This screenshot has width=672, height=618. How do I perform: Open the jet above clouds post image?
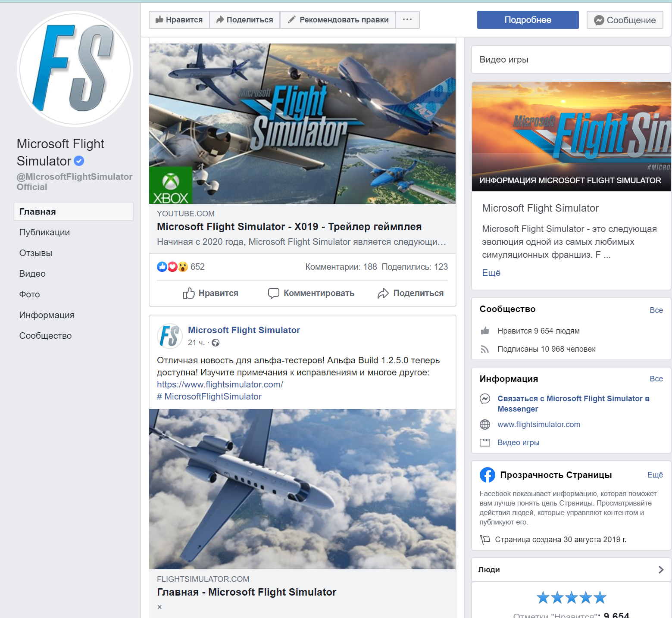pyautogui.click(x=302, y=489)
